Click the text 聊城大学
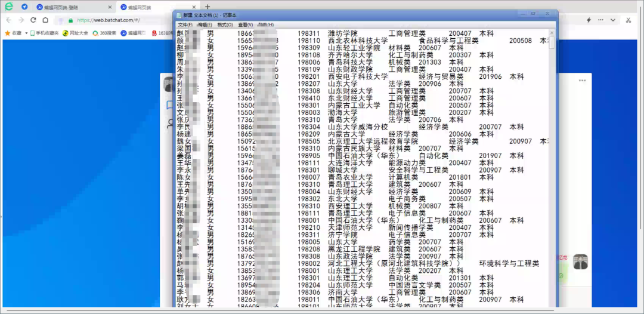Screen dimensions: 644x314 342,170
